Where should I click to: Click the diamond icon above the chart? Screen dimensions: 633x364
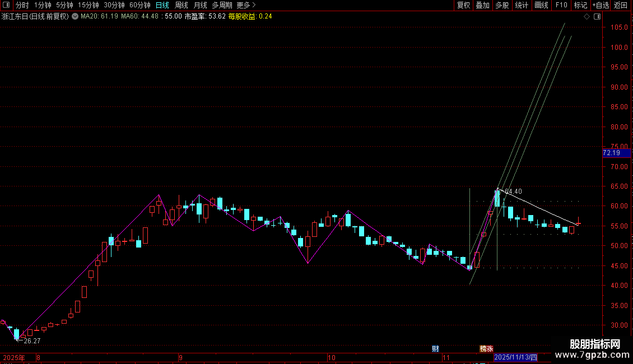click(587, 17)
